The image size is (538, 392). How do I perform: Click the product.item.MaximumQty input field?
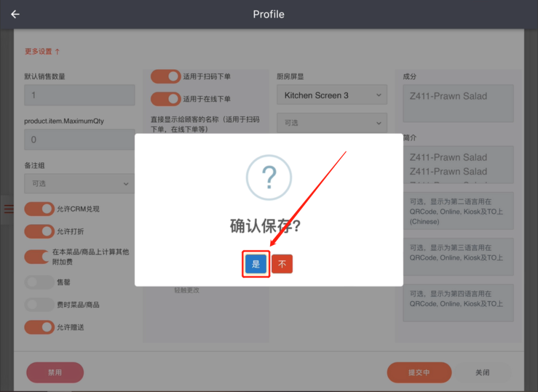[80, 140]
